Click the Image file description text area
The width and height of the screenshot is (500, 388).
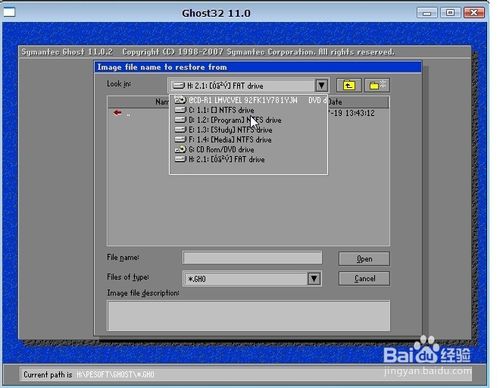click(248, 316)
